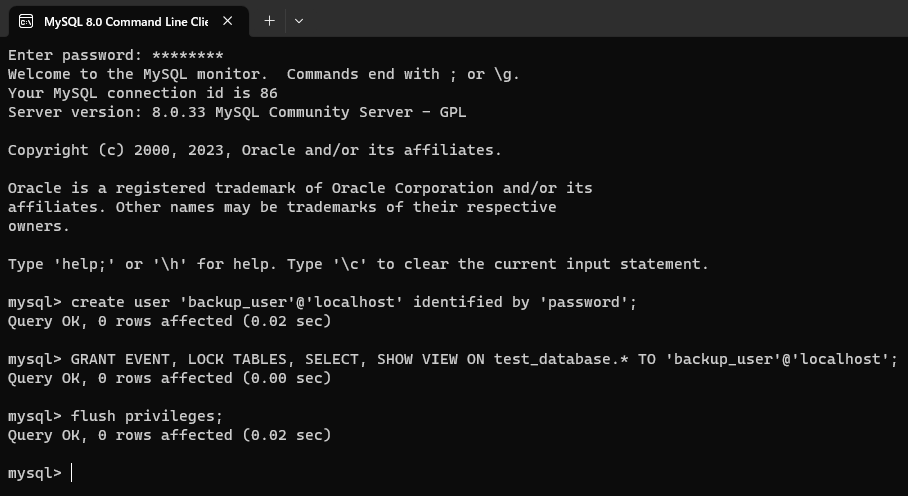This screenshot has height=496, width=908.
Task: Click 'Query OK' result with 0.00 sec
Action: 170,379
